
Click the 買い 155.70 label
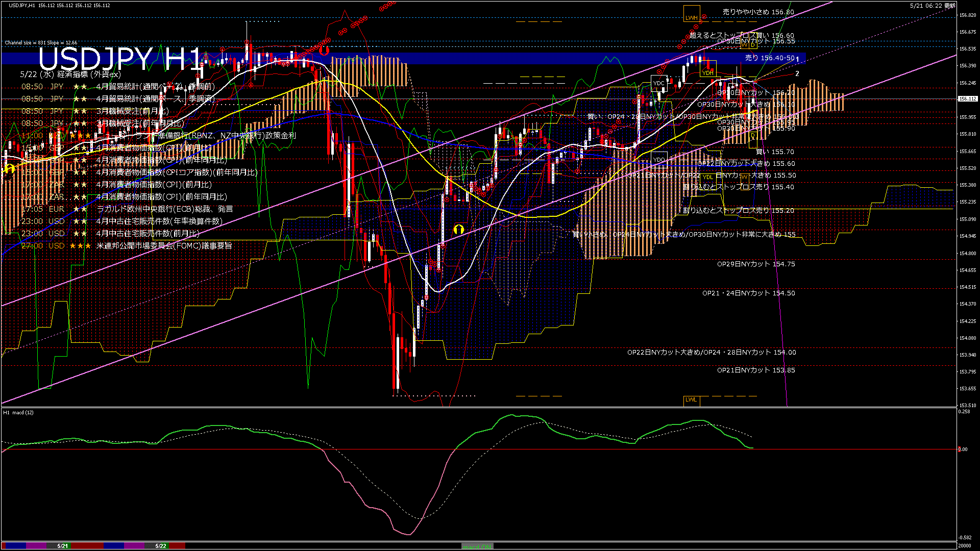(775, 152)
